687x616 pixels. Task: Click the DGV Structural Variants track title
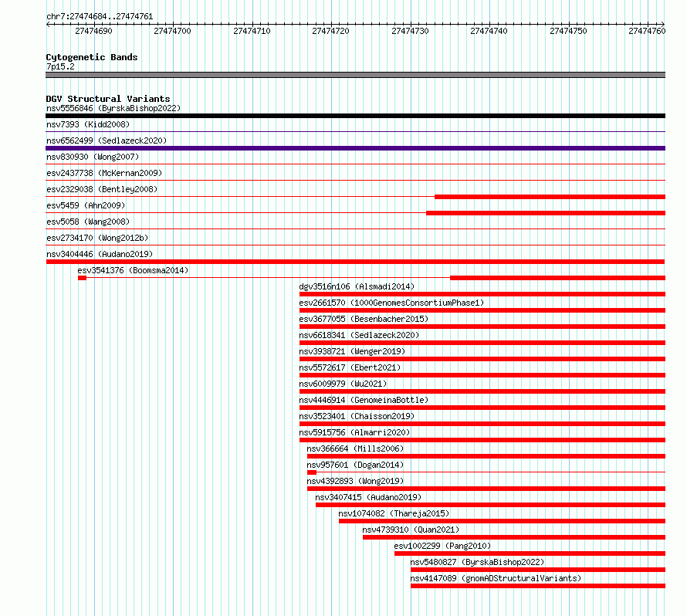[x=108, y=99]
